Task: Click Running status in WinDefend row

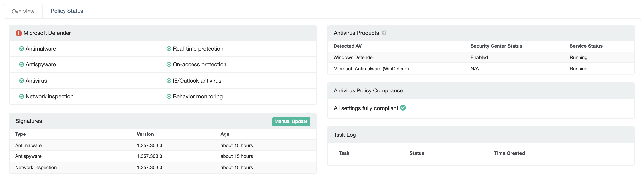Action: (x=579, y=69)
